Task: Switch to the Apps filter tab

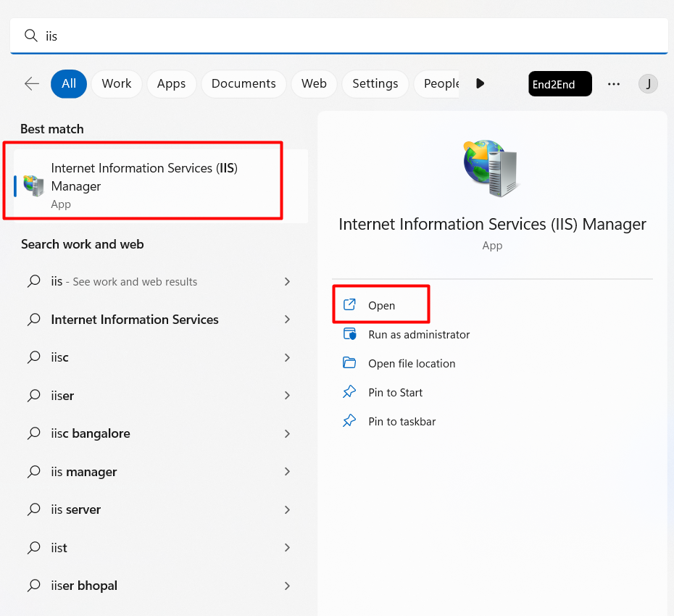Action: point(172,84)
